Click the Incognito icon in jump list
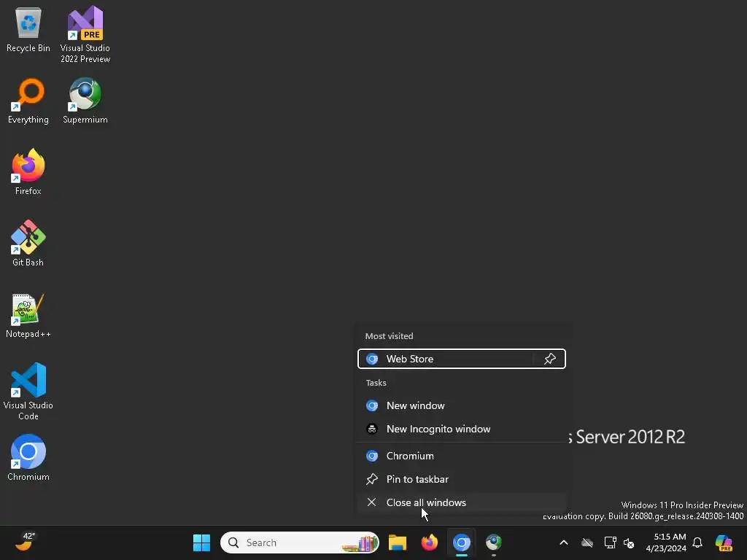The image size is (747, 560). tap(372, 429)
